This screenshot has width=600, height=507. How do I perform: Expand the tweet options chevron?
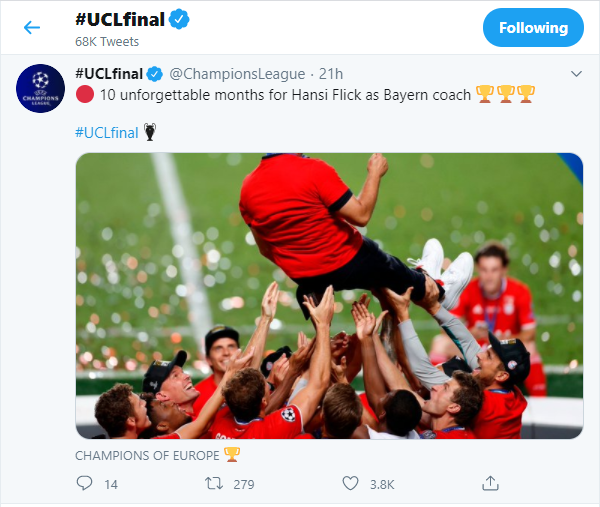[x=576, y=74]
